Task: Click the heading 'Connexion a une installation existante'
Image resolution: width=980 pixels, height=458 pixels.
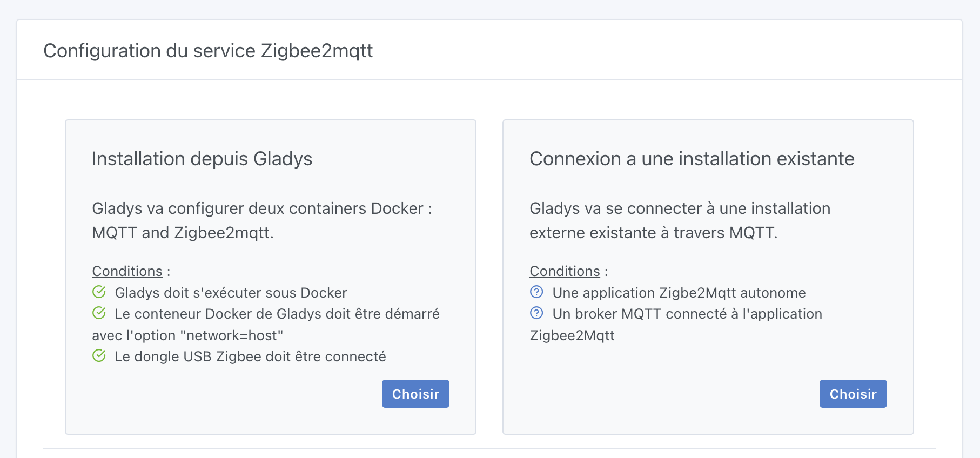Action: [x=692, y=159]
